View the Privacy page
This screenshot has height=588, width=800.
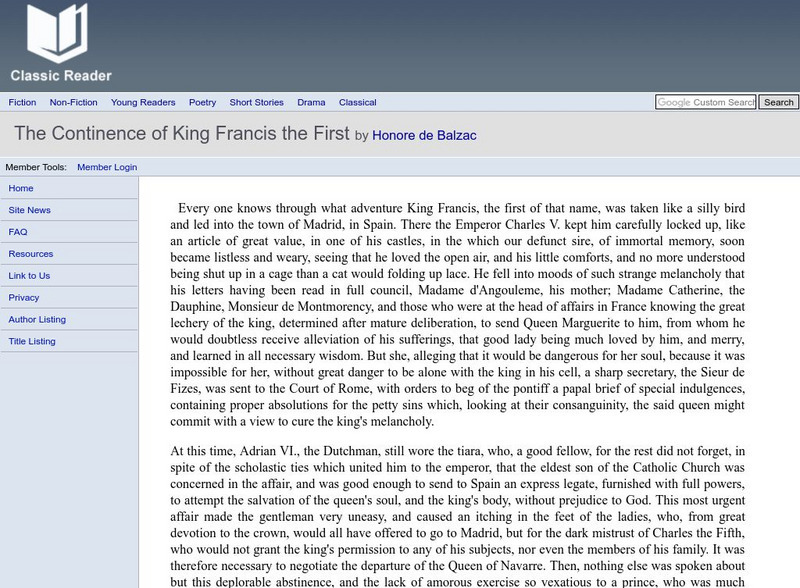pyautogui.click(x=23, y=298)
